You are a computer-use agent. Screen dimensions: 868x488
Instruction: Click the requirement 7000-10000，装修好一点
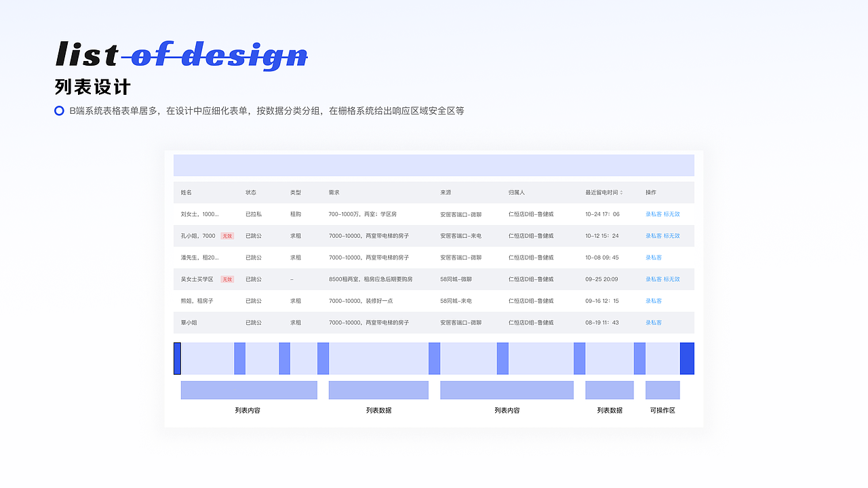[x=361, y=301]
